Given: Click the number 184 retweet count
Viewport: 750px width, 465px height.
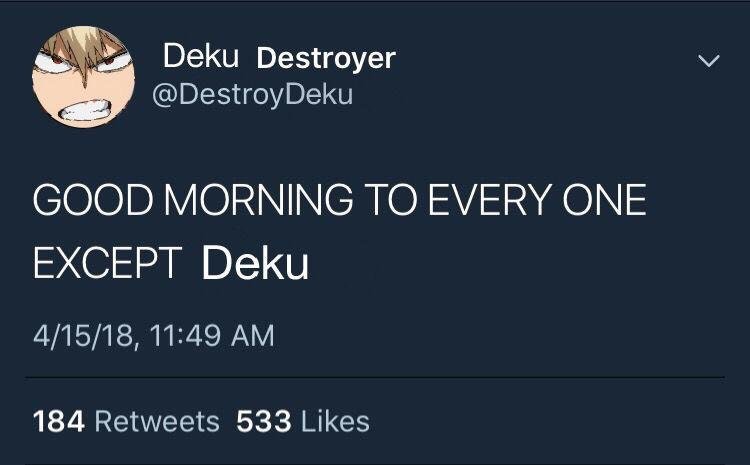Looking at the screenshot, I should tap(58, 421).
